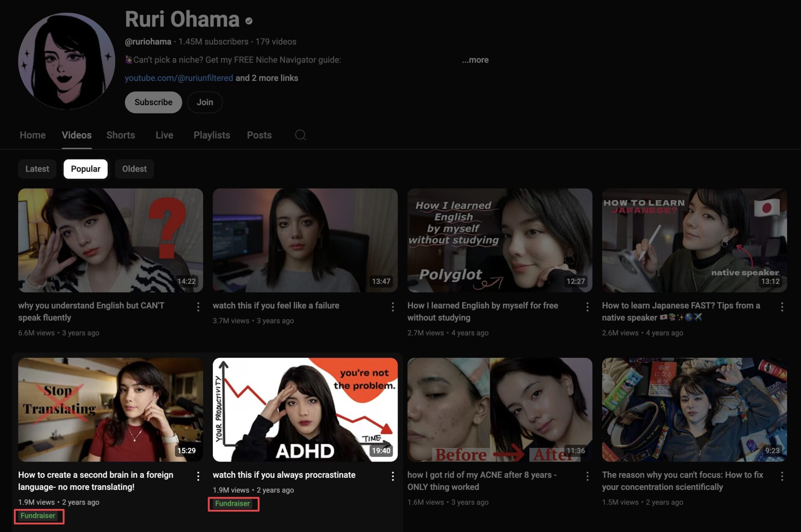Open options for ACNE video
Viewport: 801px width, 532px height.
[587, 477]
